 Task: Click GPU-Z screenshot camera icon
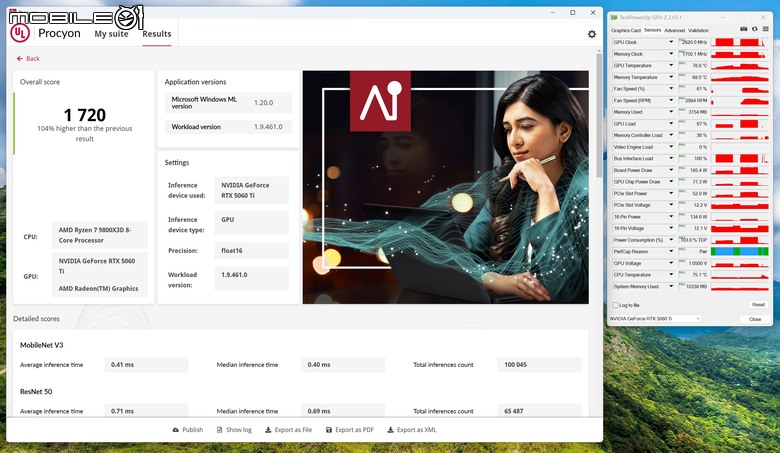click(744, 29)
